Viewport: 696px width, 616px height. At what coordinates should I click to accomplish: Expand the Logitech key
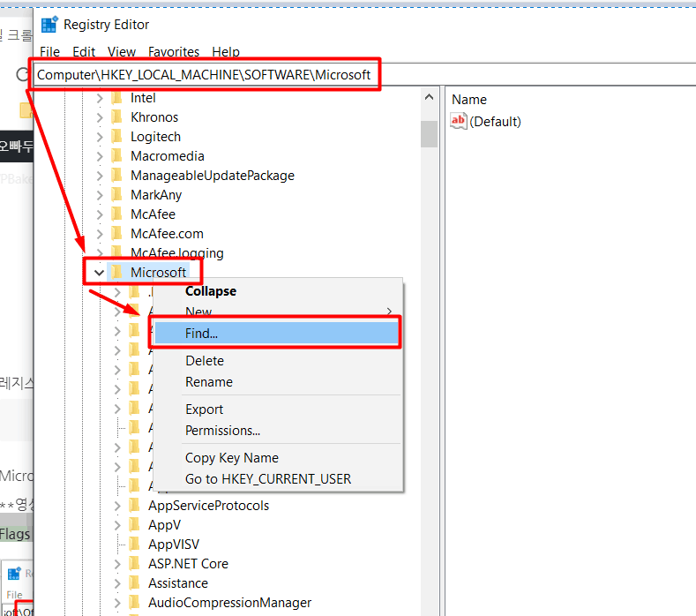[100, 137]
